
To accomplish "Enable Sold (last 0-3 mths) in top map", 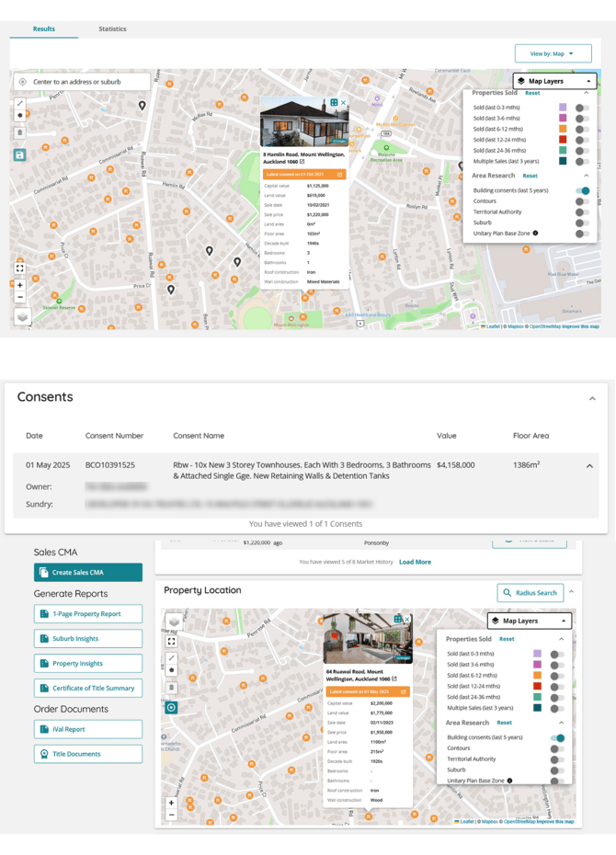I will pyautogui.click(x=582, y=108).
